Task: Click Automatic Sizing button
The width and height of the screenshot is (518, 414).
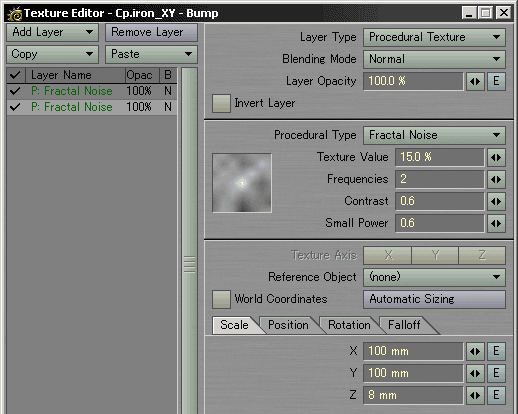Action: (x=434, y=299)
